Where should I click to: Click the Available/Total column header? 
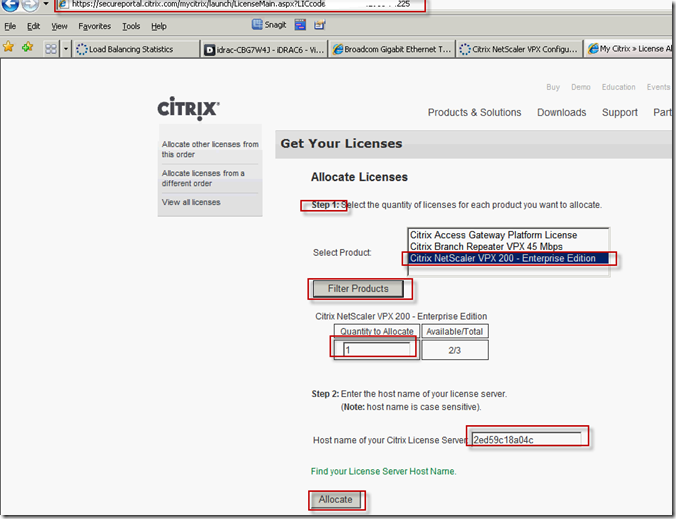454,331
